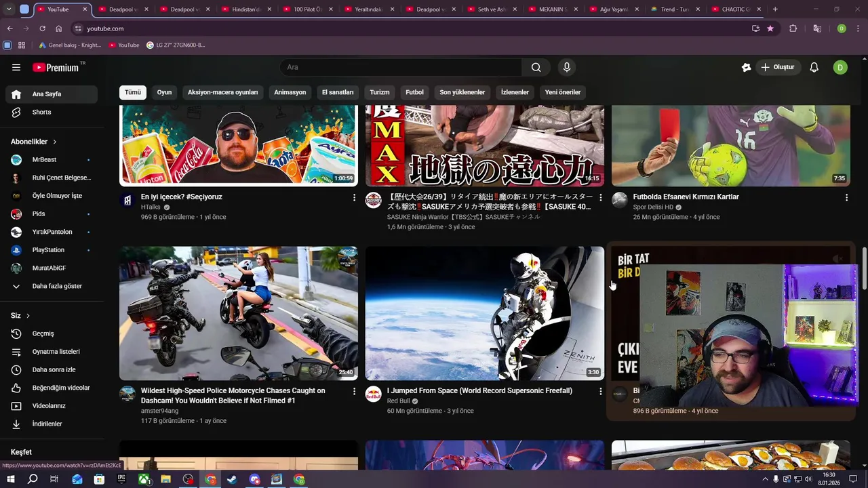Click the Oluştur create button

777,67
